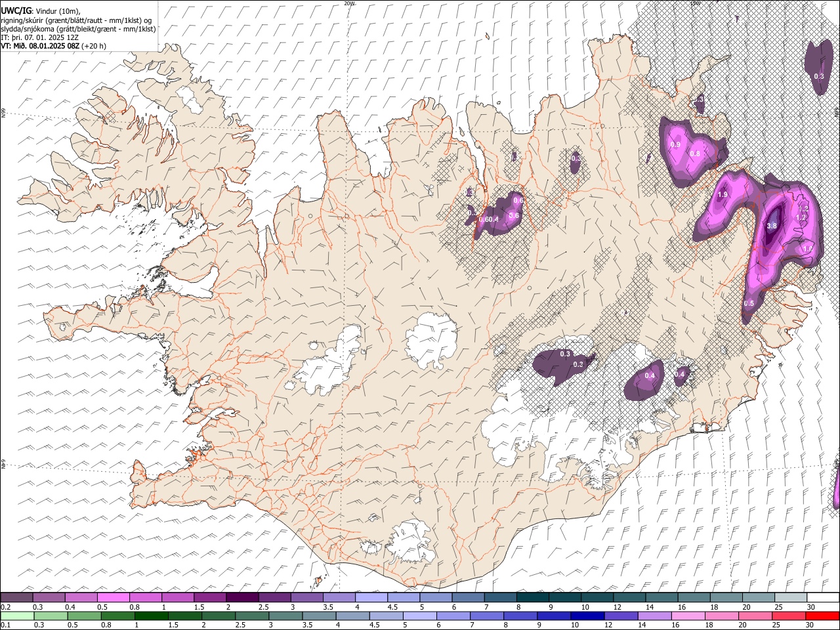This screenshot has height=630, width=840.
Task: Pick the 0.2 swatch in the upper snow legend row
Action: coord(16,598)
